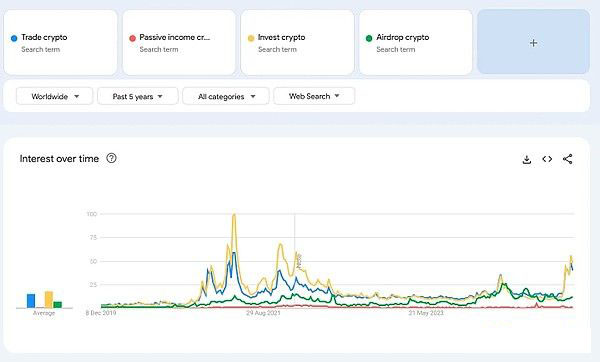Expand the Past 5 years dropdown
Screen dimensions: 600x362
pyautogui.click(x=138, y=96)
